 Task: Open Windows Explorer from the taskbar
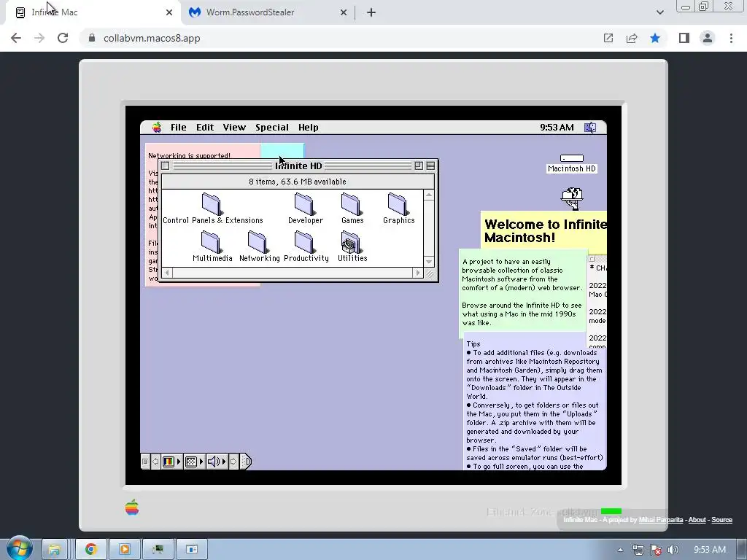click(54, 549)
